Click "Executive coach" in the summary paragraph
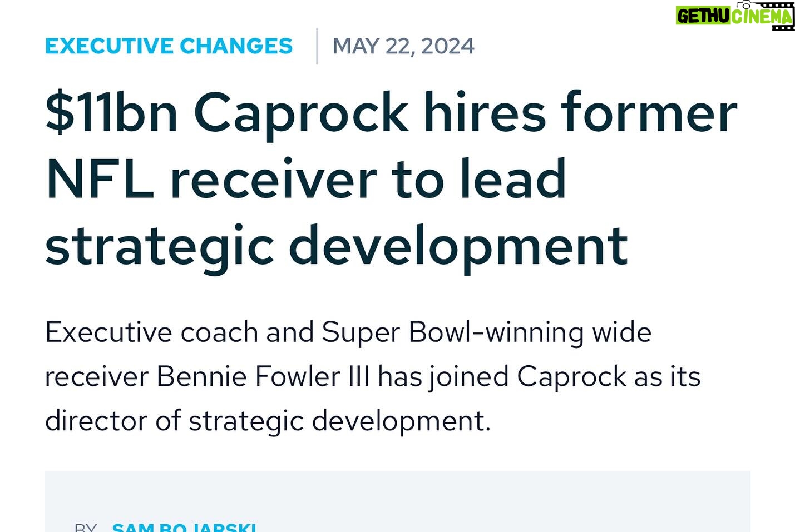The height and width of the screenshot is (532, 795). (151, 332)
